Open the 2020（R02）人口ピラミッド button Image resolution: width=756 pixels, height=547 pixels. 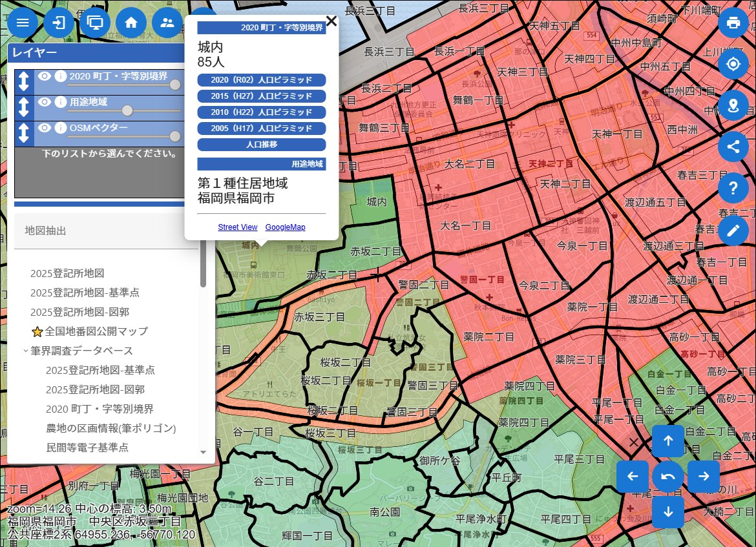261,80
